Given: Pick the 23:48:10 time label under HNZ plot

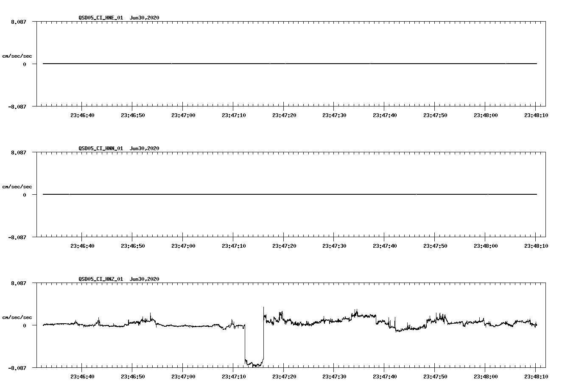Looking at the screenshot, I should (x=536, y=376).
